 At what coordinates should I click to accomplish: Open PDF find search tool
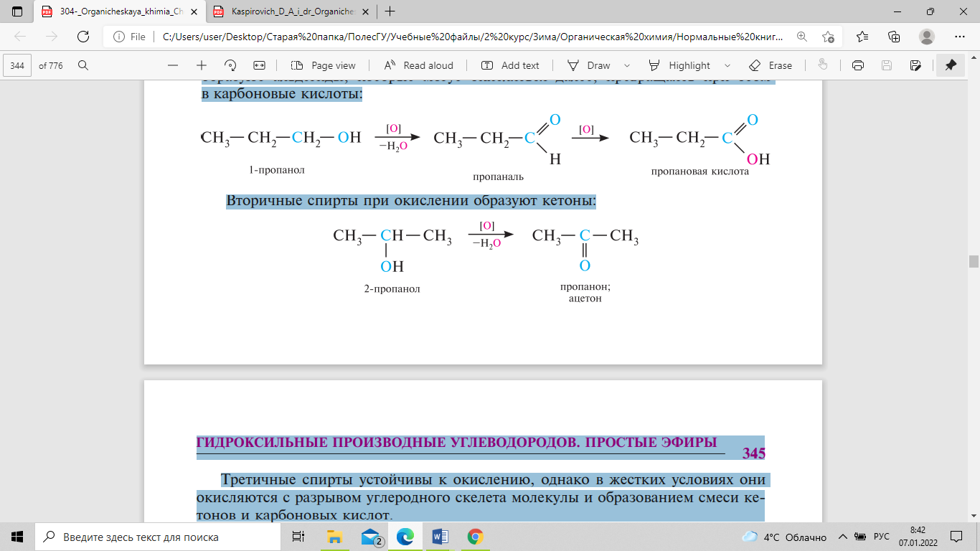click(x=83, y=65)
